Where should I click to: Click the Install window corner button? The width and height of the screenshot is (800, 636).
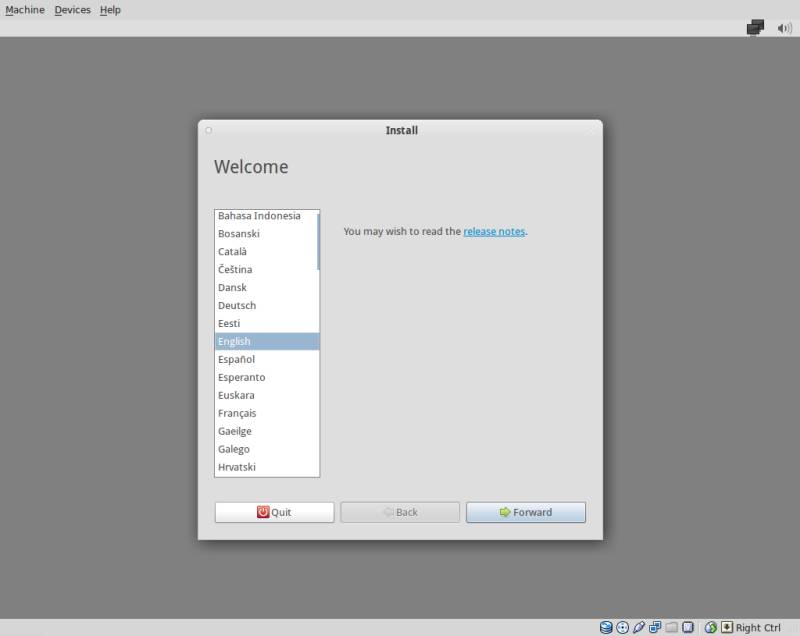pos(209,130)
